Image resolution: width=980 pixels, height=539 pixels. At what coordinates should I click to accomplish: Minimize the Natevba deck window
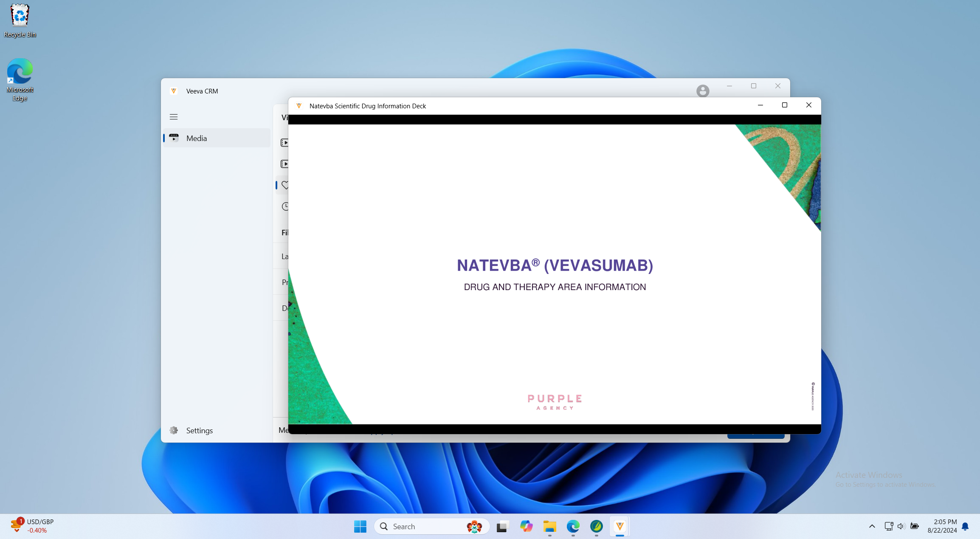[760, 105]
